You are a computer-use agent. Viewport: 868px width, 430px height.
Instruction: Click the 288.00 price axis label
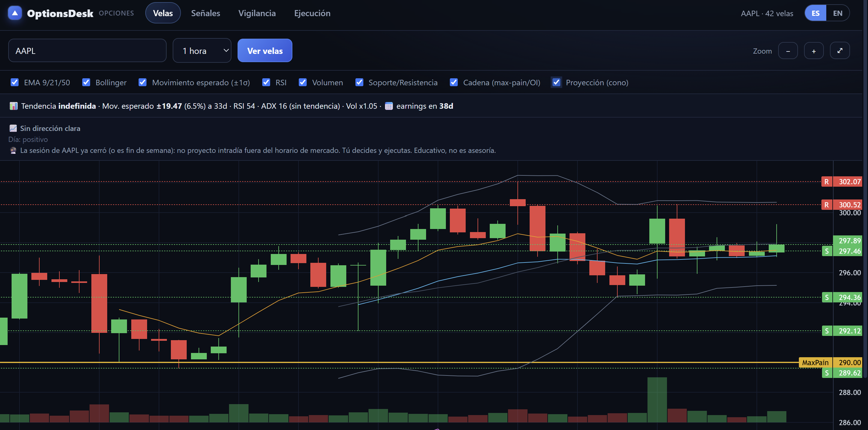click(x=849, y=393)
